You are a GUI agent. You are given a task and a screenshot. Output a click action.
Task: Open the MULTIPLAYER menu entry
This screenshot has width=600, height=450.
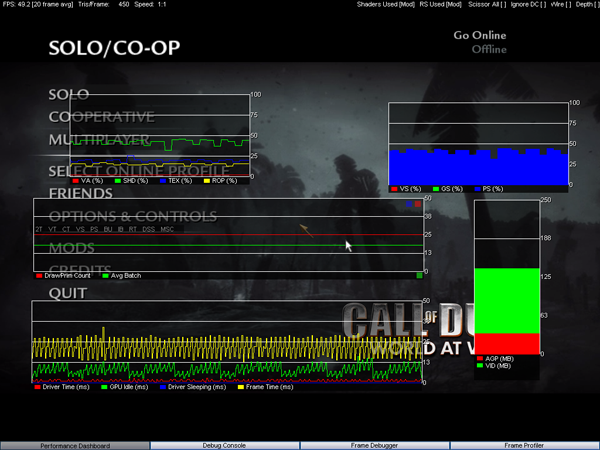point(99,140)
